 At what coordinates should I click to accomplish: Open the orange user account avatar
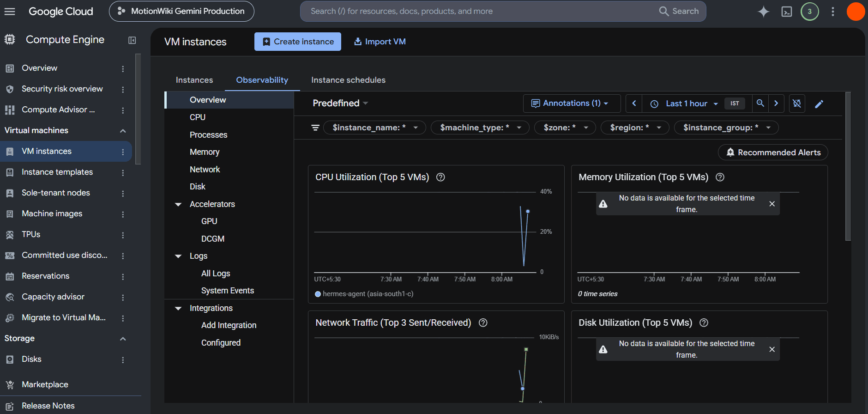(856, 12)
